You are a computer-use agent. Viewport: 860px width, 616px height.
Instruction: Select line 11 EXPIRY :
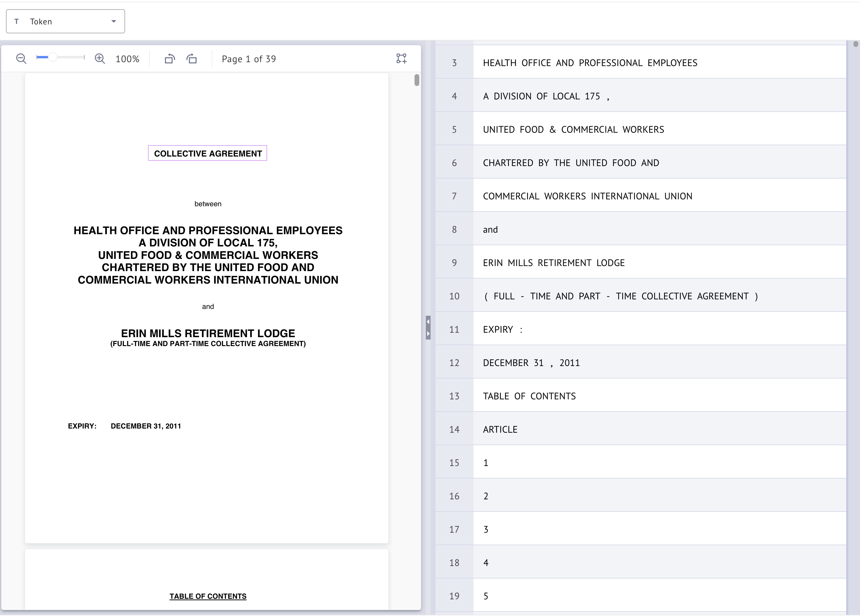point(641,329)
